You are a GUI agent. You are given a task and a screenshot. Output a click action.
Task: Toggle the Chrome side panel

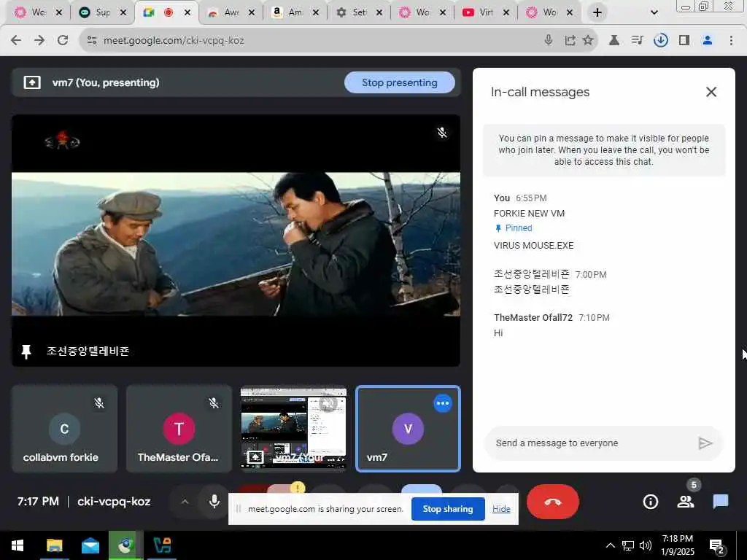[684, 41]
